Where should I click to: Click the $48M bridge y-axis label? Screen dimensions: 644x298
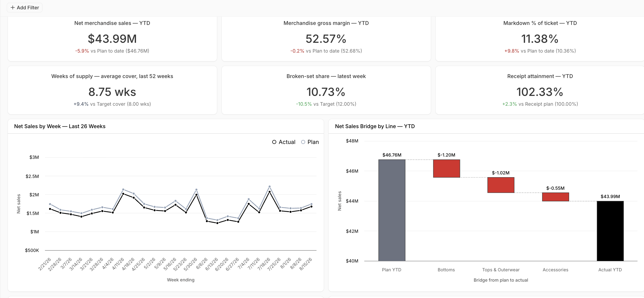coord(352,141)
